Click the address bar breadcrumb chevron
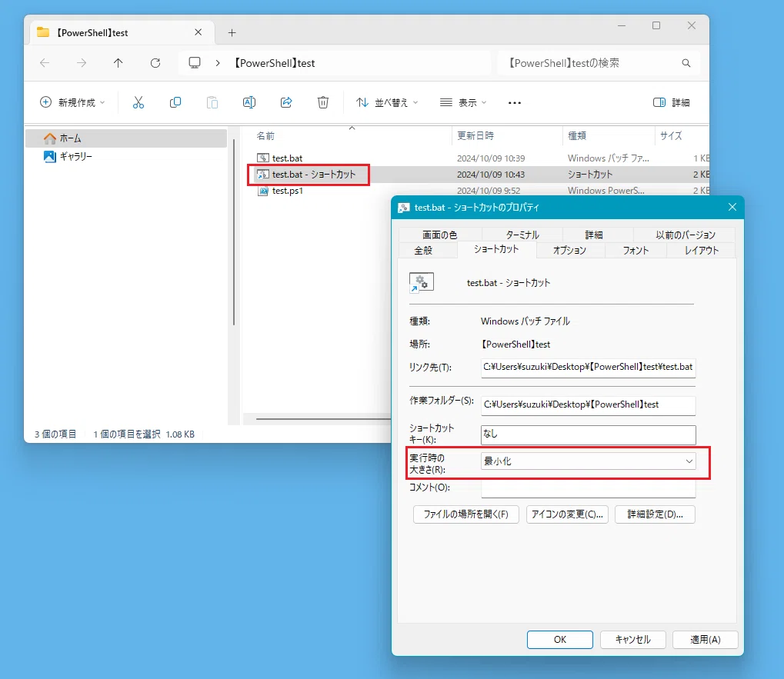 click(x=218, y=63)
